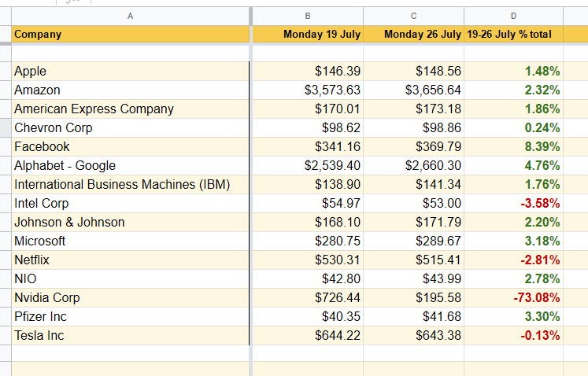Image resolution: width=588 pixels, height=376 pixels.
Task: Select the Alphabet - Google cell
Action: pyautogui.click(x=130, y=165)
